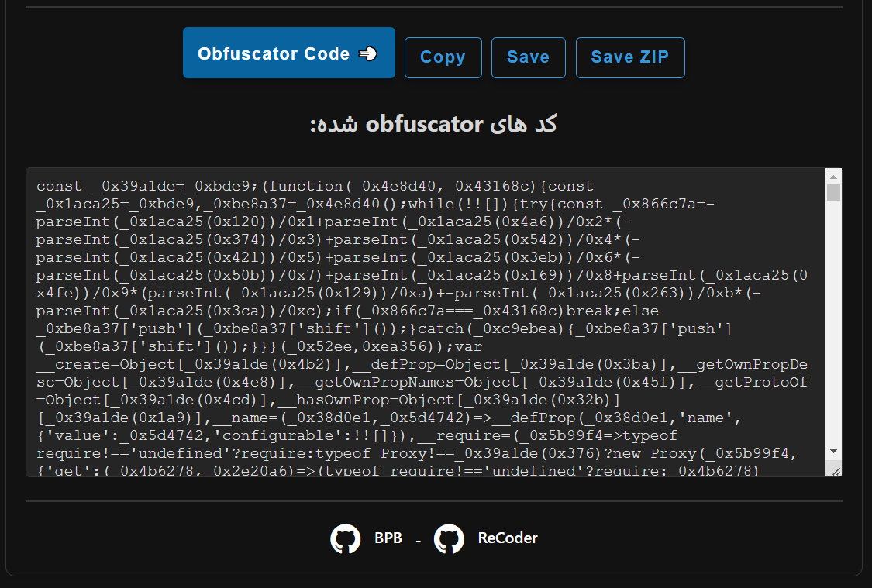Click the Copy button
Viewport: 872px width, 588px height.
tap(443, 57)
